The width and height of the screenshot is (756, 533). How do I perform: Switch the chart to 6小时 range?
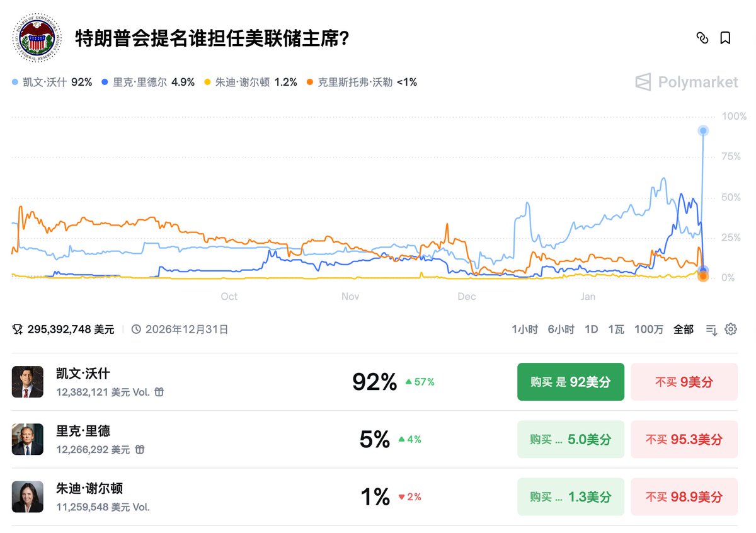(561, 329)
